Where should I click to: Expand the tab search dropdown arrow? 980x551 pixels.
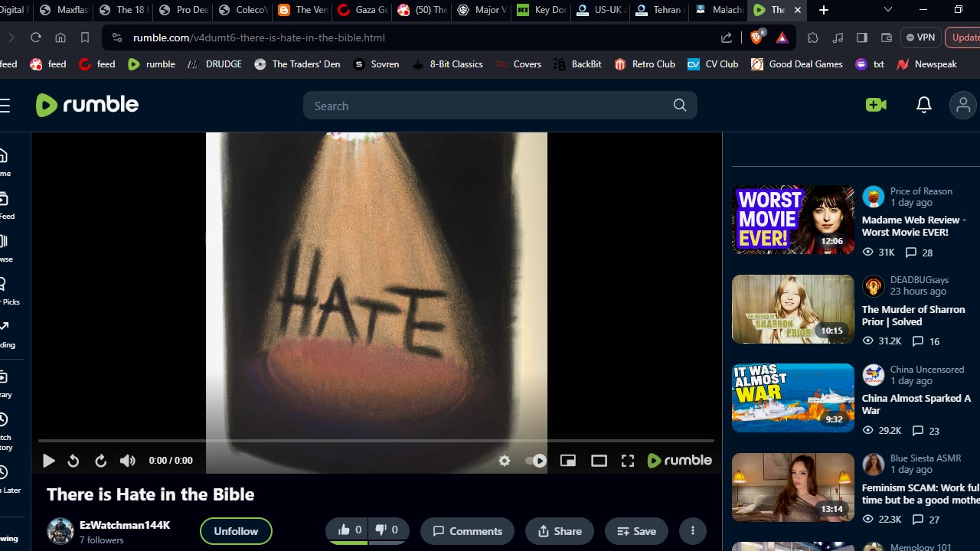(888, 10)
